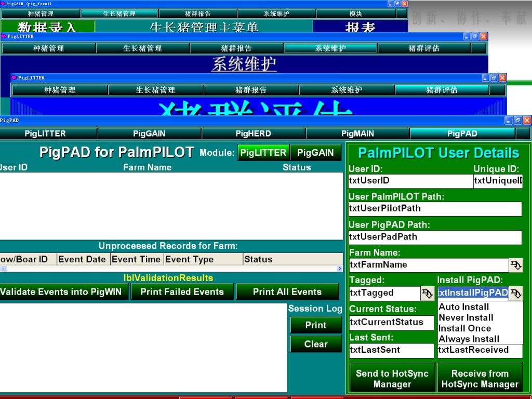Click the txtUserID input field
The image size is (532, 399).
tap(410, 181)
